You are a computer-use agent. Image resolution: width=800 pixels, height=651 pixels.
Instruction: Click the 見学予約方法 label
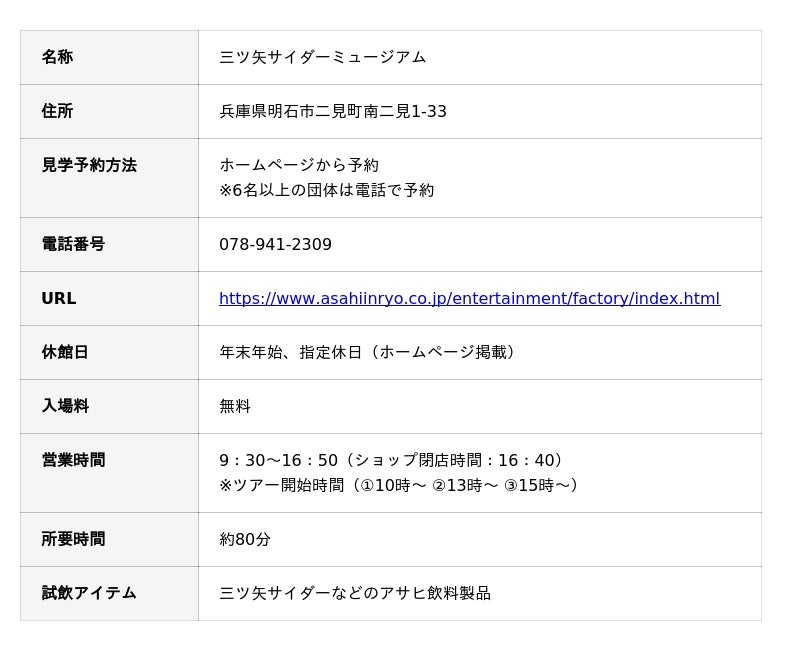click(x=89, y=165)
